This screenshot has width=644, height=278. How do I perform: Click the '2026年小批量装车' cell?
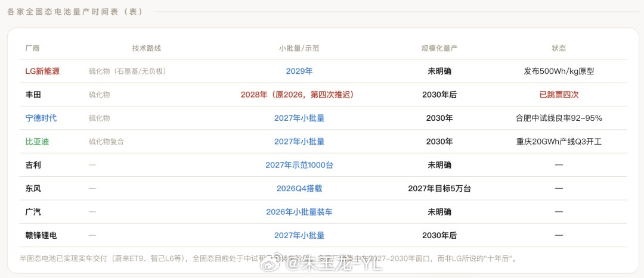point(299,212)
